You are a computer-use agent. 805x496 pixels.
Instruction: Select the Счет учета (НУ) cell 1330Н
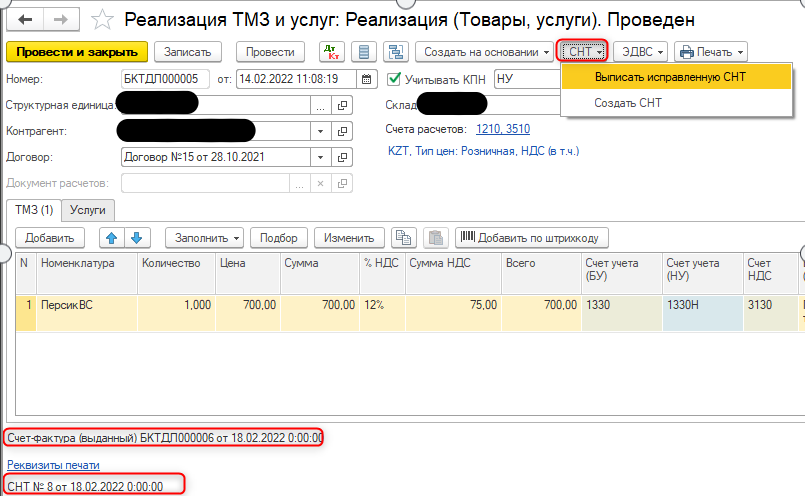703,312
